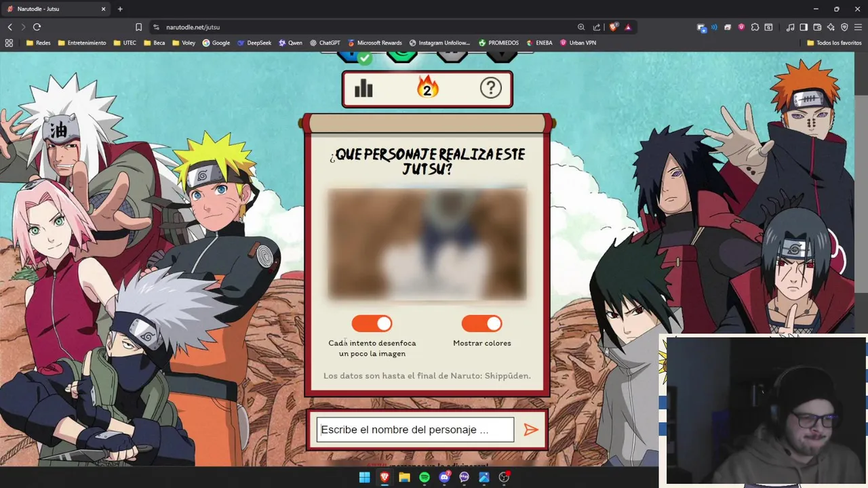
Task: Open the Beca bookmark folder
Action: pos(154,43)
